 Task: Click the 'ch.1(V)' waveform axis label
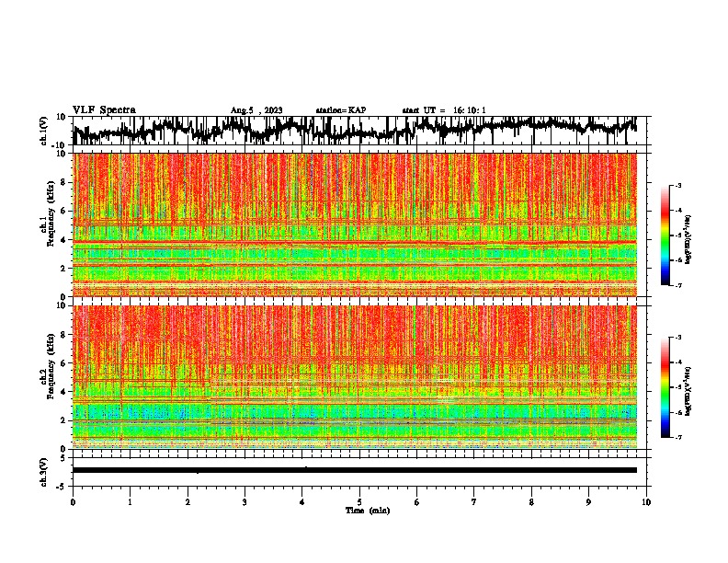click(44, 131)
